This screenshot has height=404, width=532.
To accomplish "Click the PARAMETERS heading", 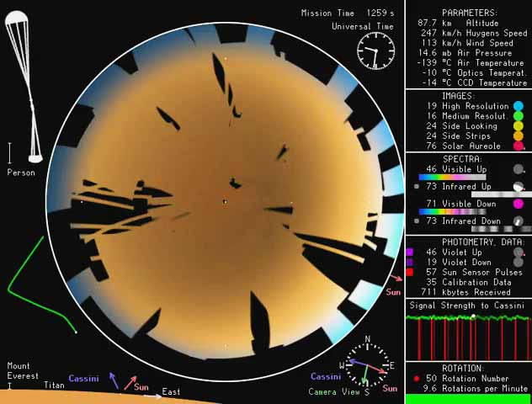I will pyautogui.click(x=470, y=13).
